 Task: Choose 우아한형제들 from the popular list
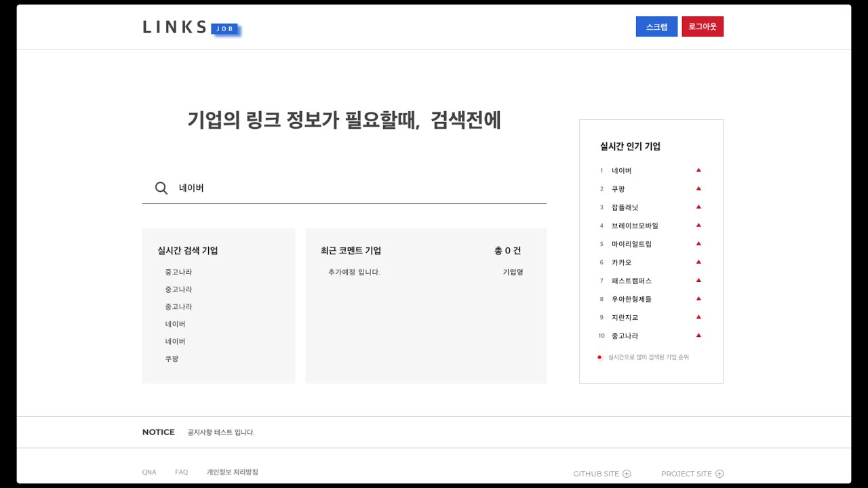(631, 299)
